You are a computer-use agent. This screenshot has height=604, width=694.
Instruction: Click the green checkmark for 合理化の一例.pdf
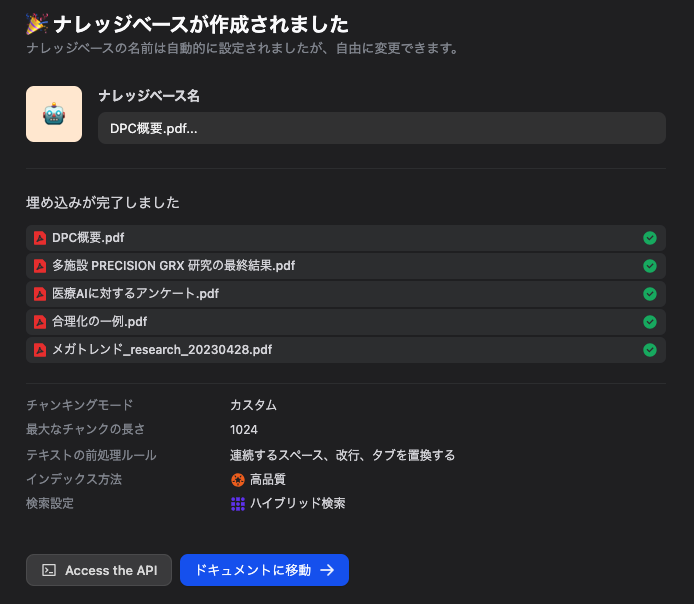pyautogui.click(x=650, y=322)
